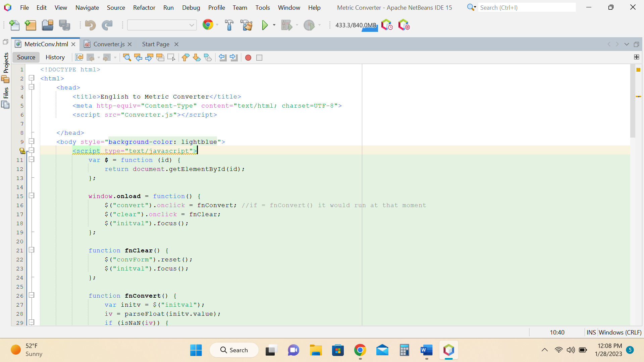
Task: Click Shift Line Left icon
Action: coord(223,58)
